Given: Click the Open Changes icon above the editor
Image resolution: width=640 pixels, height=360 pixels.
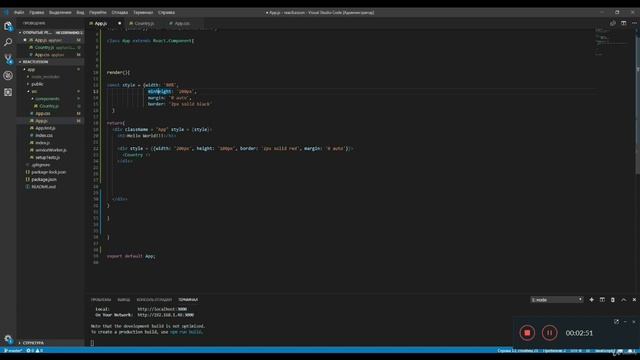Looking at the screenshot, I should tap(613, 23).
